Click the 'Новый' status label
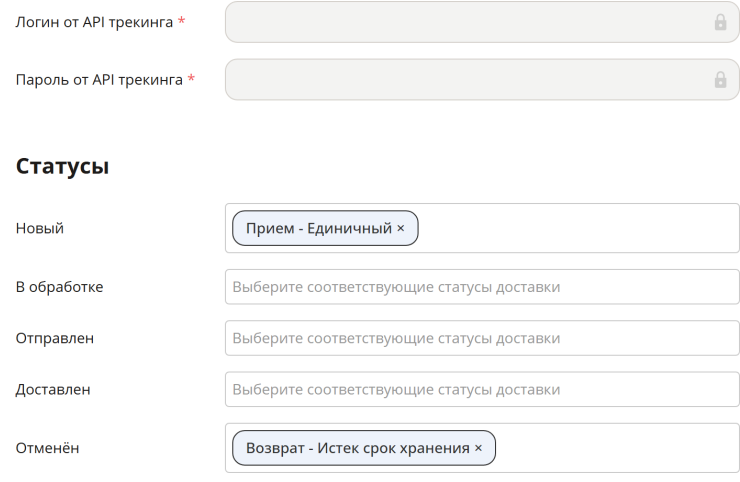 (40, 228)
